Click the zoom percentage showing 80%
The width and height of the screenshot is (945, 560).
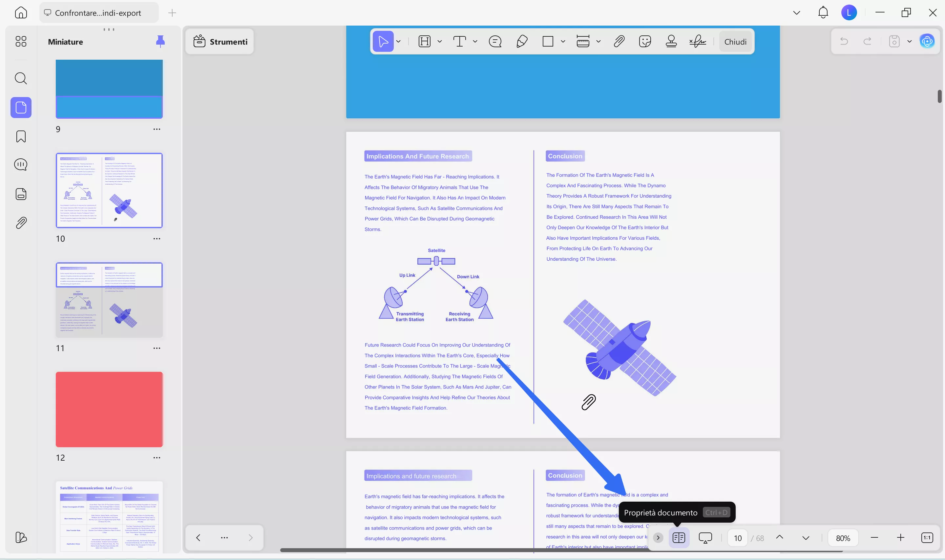pyautogui.click(x=842, y=537)
